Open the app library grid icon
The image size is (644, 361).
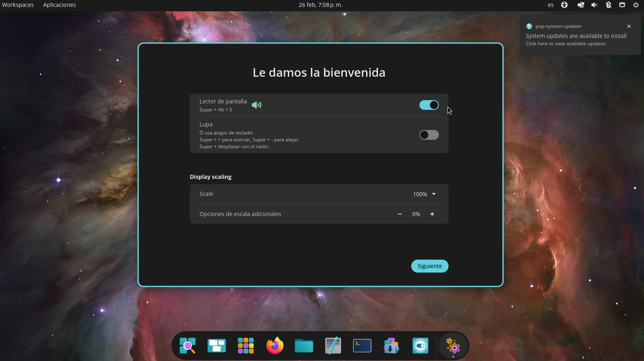[246, 346]
